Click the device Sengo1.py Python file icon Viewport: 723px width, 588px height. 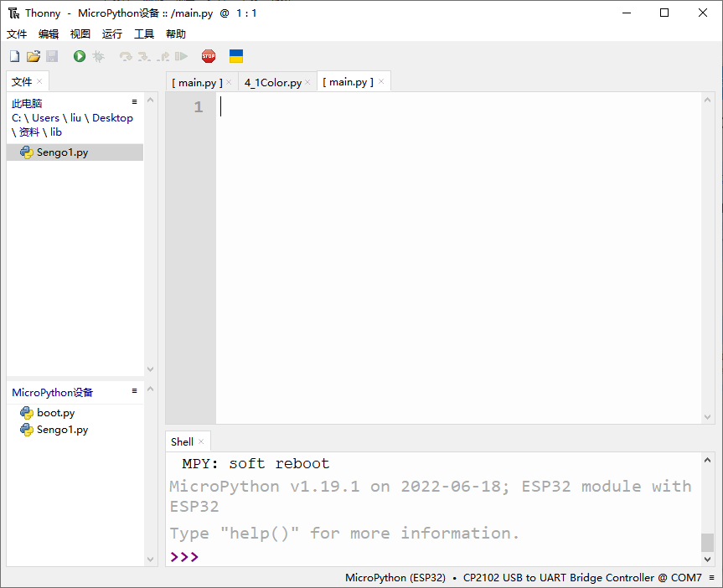[27, 430]
